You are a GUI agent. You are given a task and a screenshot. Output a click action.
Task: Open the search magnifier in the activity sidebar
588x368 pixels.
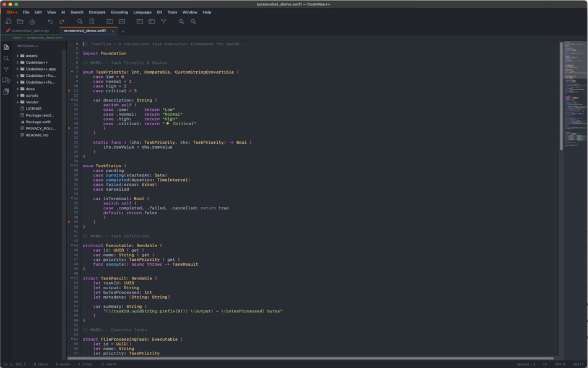6,58
